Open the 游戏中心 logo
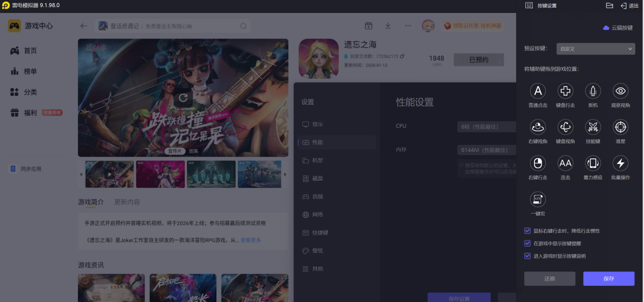 point(31,26)
